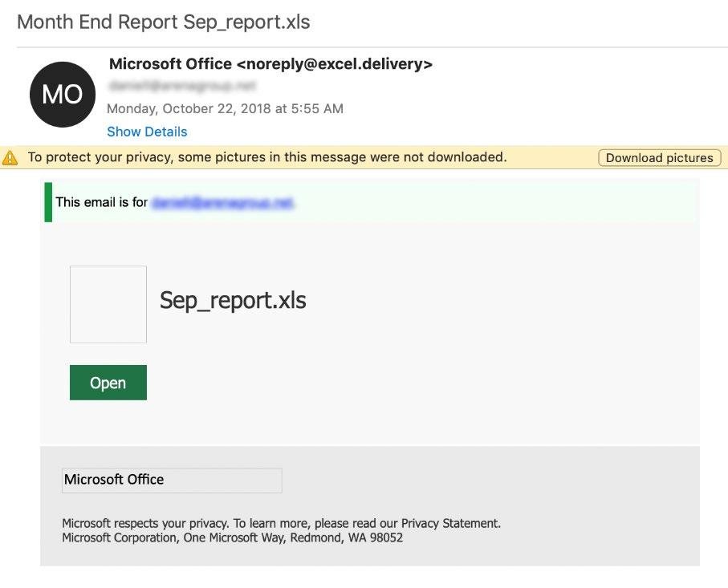
Task: Expand message headers via Show Details
Action: (x=147, y=132)
